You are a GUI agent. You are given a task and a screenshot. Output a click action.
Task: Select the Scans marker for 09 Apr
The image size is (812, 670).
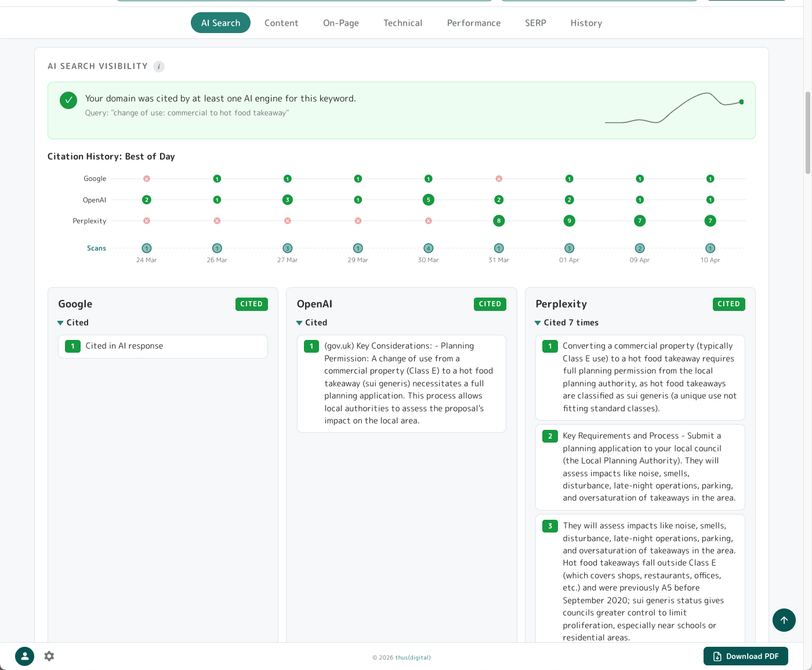[x=640, y=248]
